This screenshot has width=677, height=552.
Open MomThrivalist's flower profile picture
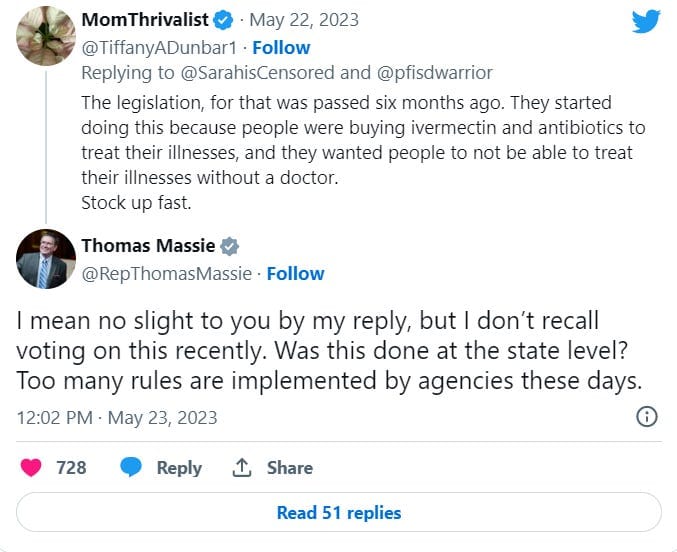(x=46, y=36)
